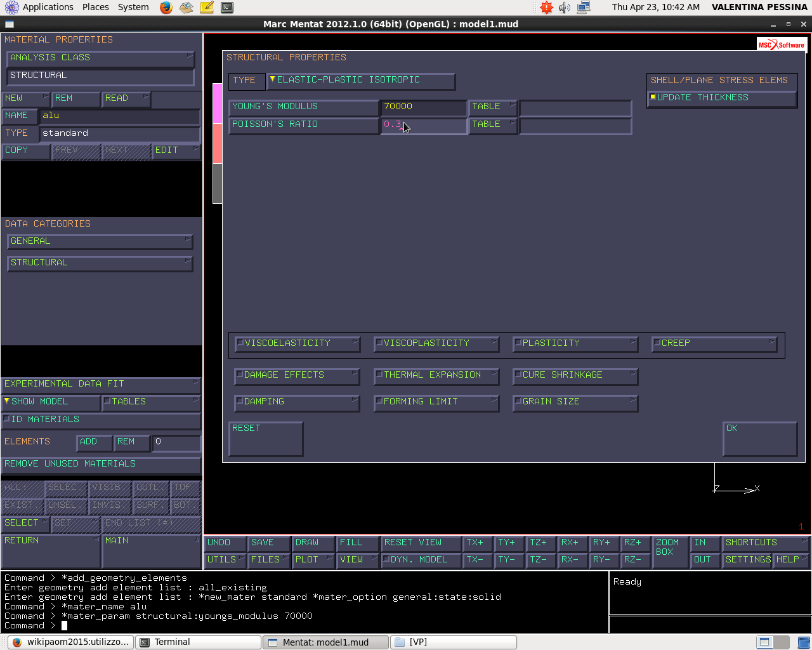The height and width of the screenshot is (650, 812).
Task: Open the Places menu
Action: click(95, 7)
